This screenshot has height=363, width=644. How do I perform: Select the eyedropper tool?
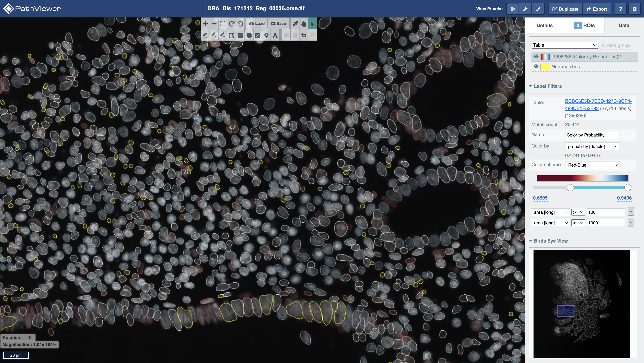pos(295,24)
